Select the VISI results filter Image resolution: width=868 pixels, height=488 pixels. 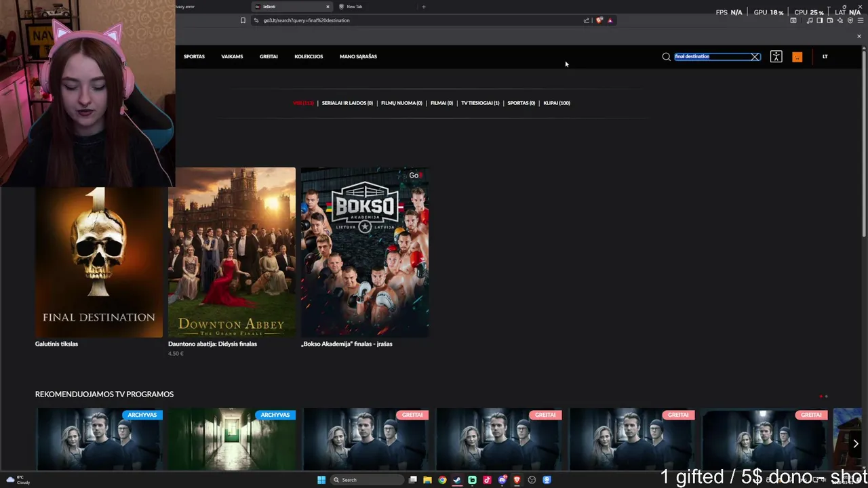coord(303,103)
